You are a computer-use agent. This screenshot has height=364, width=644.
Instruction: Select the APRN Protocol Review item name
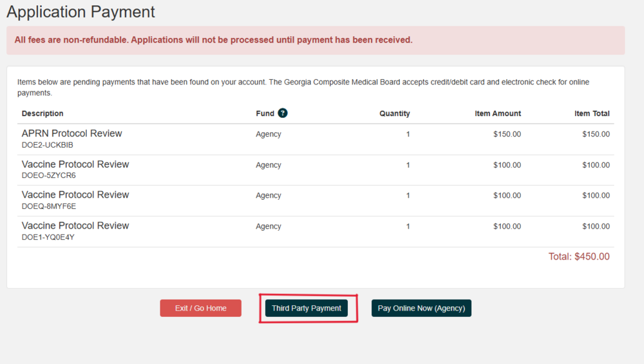pyautogui.click(x=71, y=133)
